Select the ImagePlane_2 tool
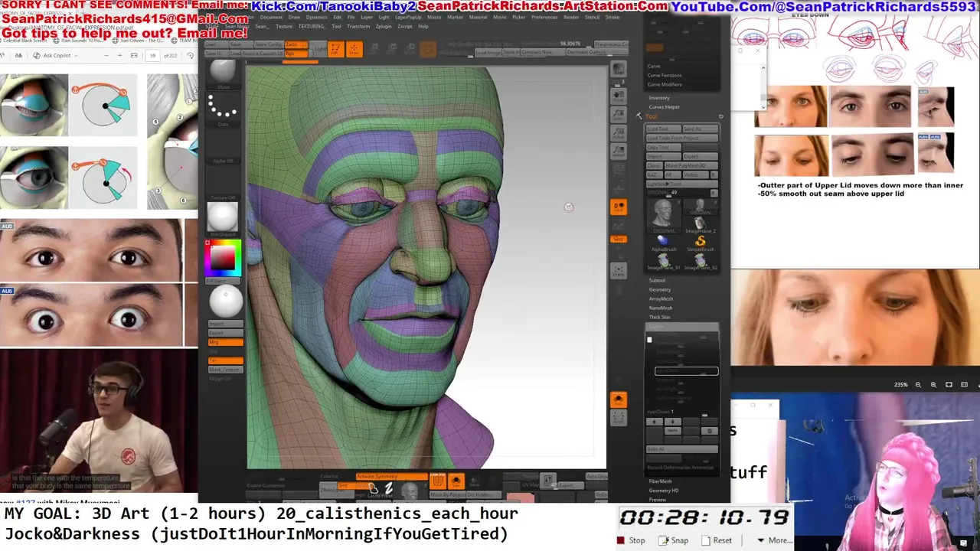This screenshot has height=551, width=980. (x=700, y=223)
